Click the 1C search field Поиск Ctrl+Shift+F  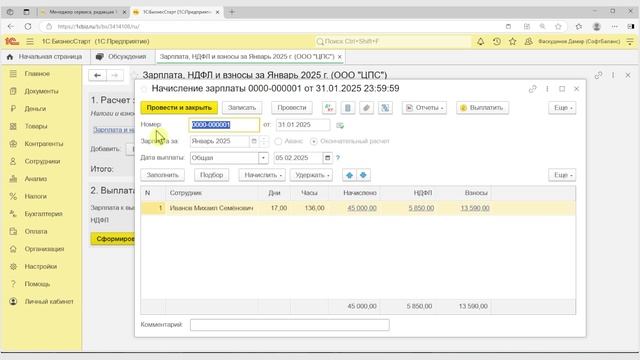pyautogui.click(x=393, y=42)
